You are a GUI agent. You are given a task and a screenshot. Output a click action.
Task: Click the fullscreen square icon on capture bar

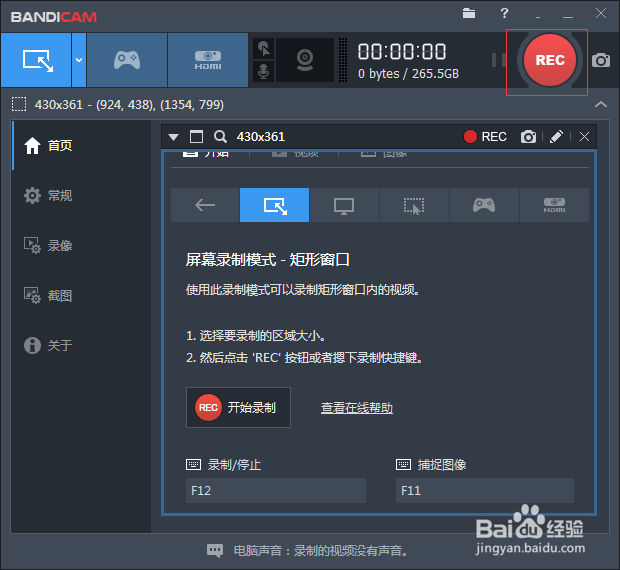pyautogui.click(x=196, y=137)
